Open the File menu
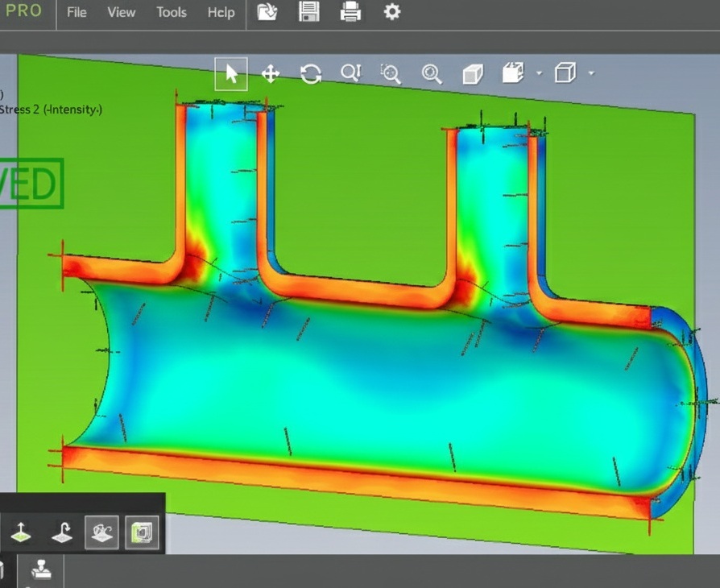This screenshot has width=720, height=588. (x=77, y=12)
